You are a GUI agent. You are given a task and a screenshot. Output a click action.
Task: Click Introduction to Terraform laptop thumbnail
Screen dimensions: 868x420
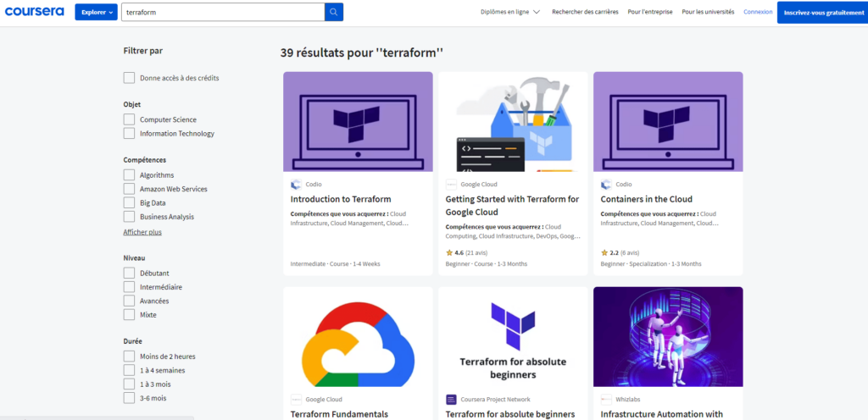click(x=358, y=122)
